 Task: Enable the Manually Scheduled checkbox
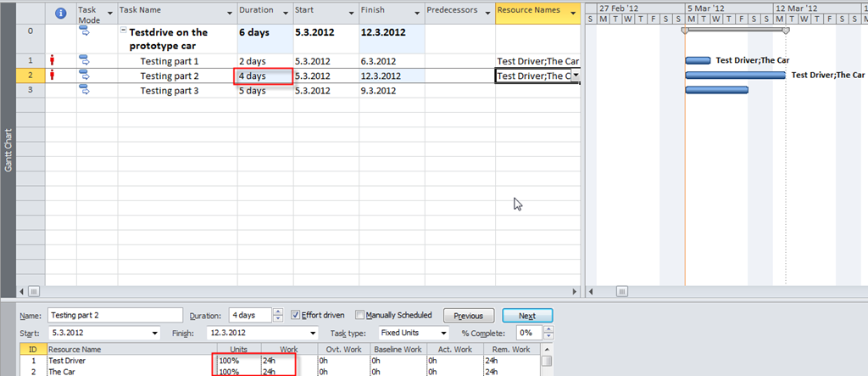[x=360, y=315]
